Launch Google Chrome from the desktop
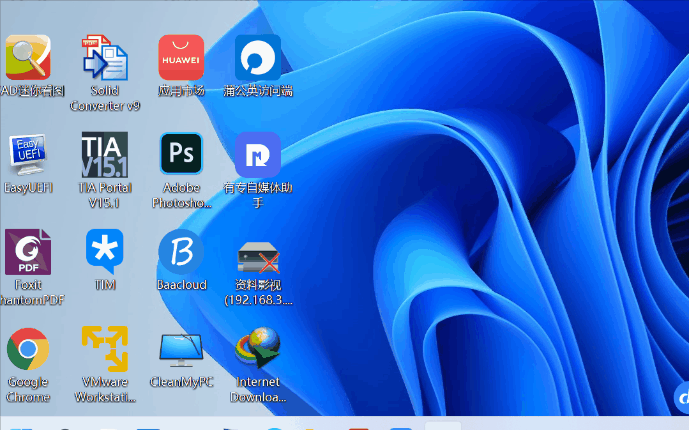This screenshot has width=689, height=430. pos(28,350)
